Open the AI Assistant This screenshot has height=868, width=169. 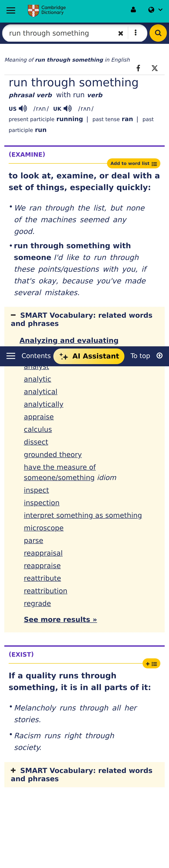click(x=89, y=356)
